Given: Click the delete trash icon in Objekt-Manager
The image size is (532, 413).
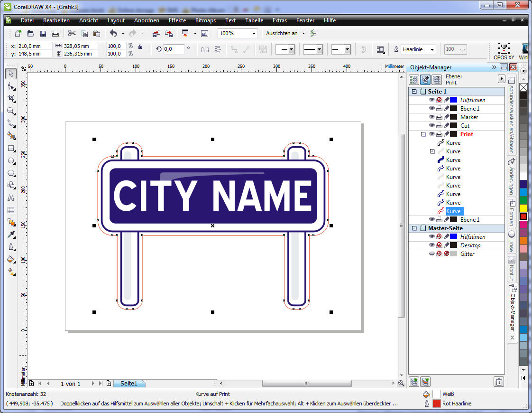Looking at the screenshot, I should 498,382.
